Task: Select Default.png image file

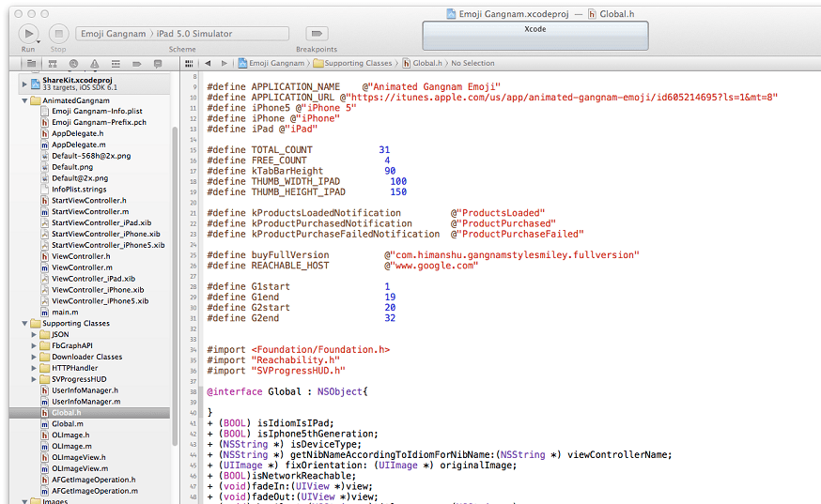Action: pos(72,167)
